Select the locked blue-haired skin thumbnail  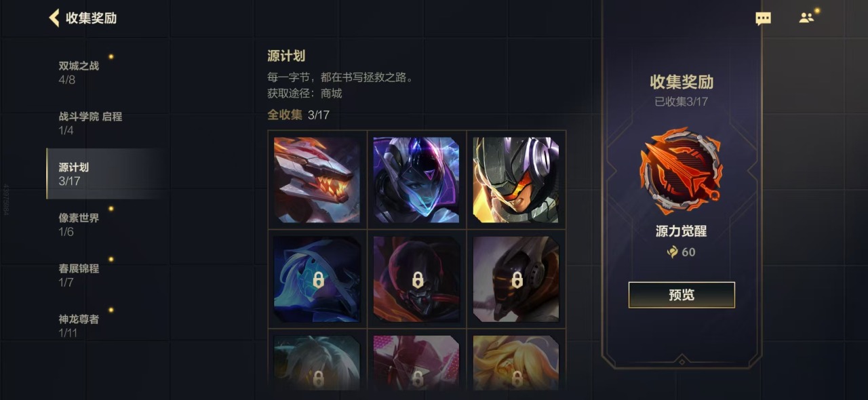pos(317,279)
